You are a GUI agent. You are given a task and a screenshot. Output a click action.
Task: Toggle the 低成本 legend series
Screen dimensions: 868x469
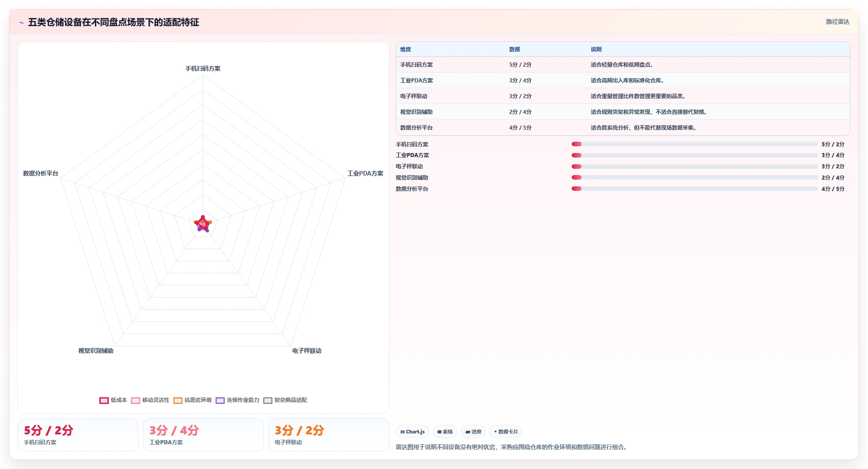pos(113,400)
